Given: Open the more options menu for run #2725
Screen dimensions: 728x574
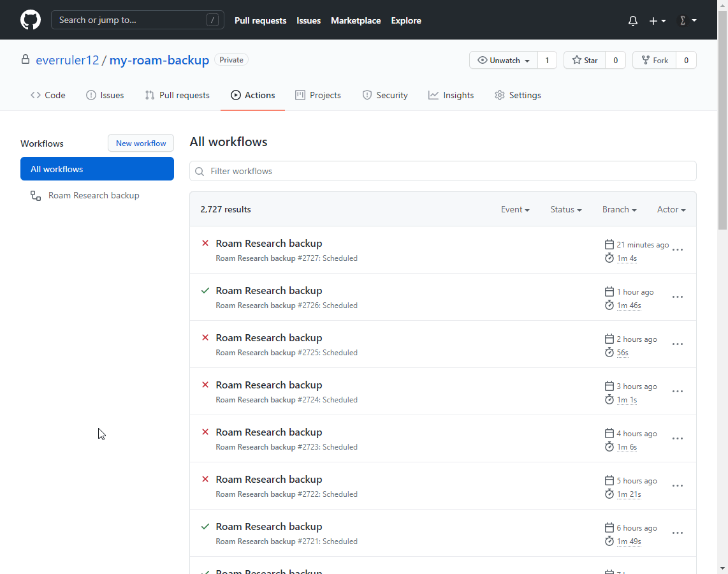Looking at the screenshot, I should (678, 344).
